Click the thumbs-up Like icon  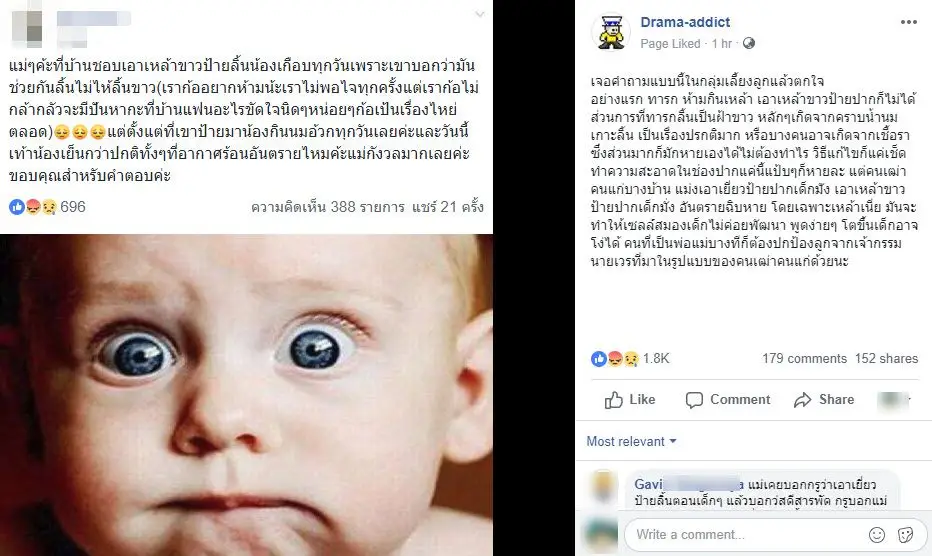coord(613,400)
